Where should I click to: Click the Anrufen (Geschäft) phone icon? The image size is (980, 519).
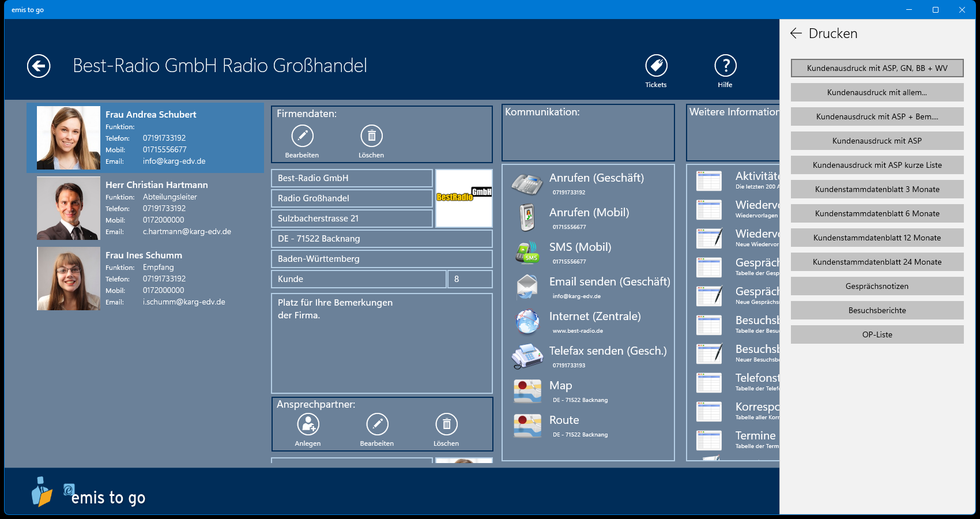(527, 184)
